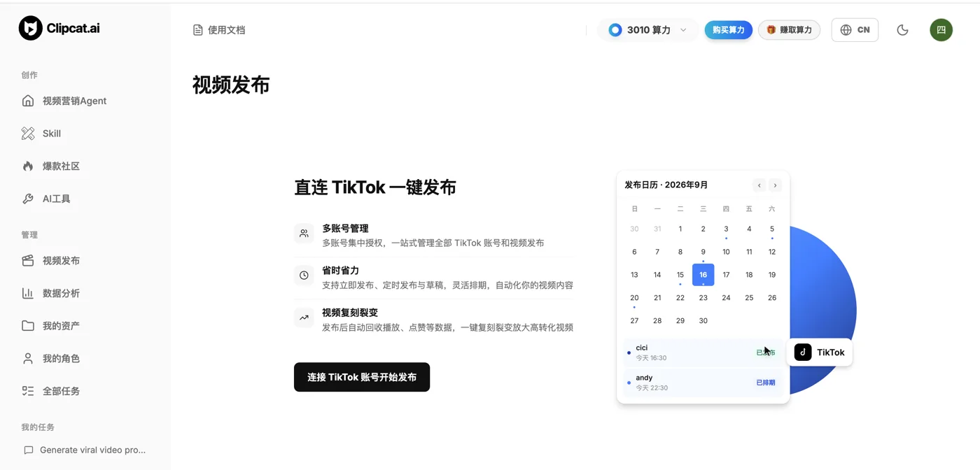This screenshot has width=980, height=470.
Task: Click the 省时省力 heading text
Action: pyautogui.click(x=341, y=271)
